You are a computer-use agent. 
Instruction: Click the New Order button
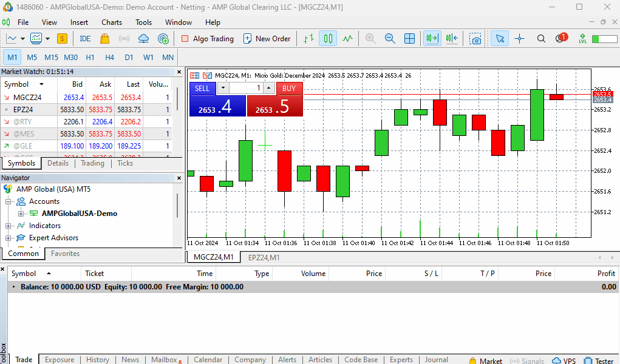pos(267,38)
